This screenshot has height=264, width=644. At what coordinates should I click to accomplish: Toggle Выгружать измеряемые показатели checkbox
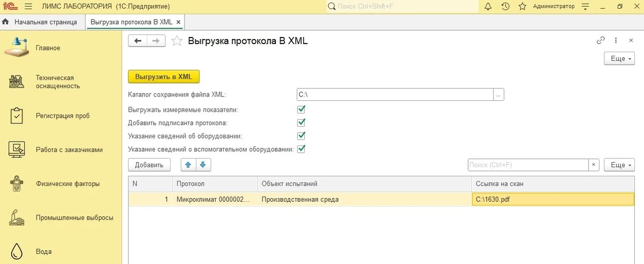(301, 109)
